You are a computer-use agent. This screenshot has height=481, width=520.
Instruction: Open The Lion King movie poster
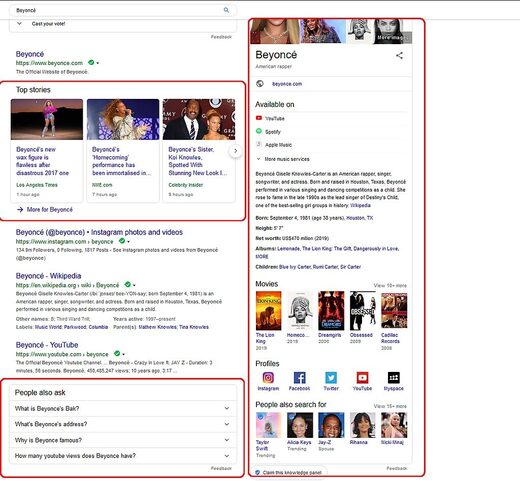[268, 310]
